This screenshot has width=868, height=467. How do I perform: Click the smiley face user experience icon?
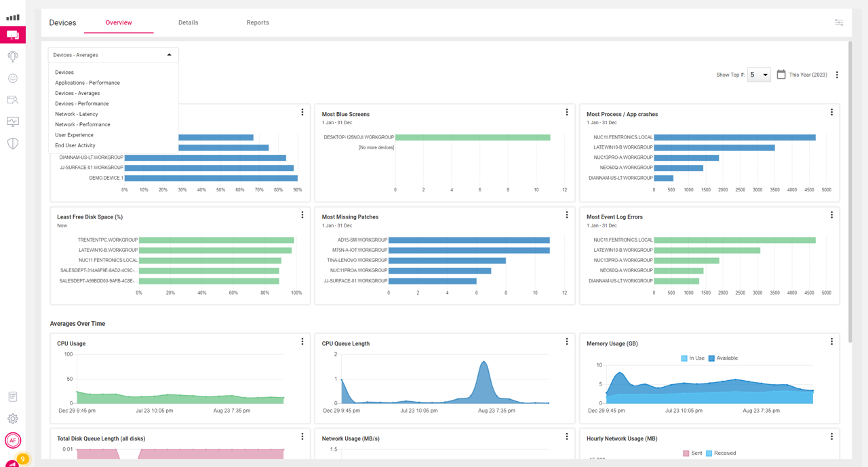(x=12, y=78)
